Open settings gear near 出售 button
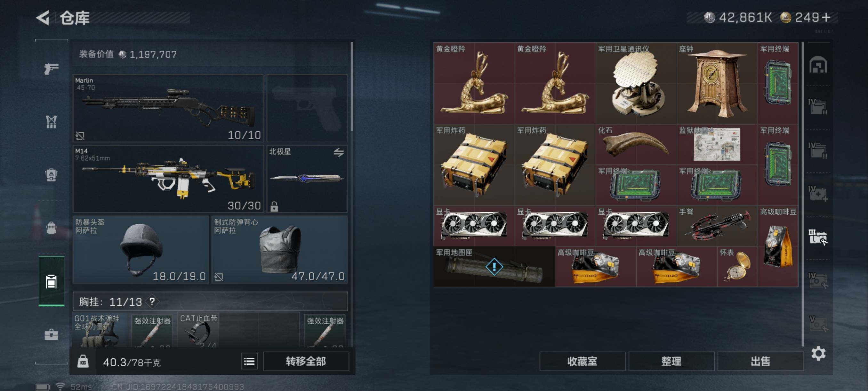This screenshot has width=868, height=391. (x=818, y=353)
